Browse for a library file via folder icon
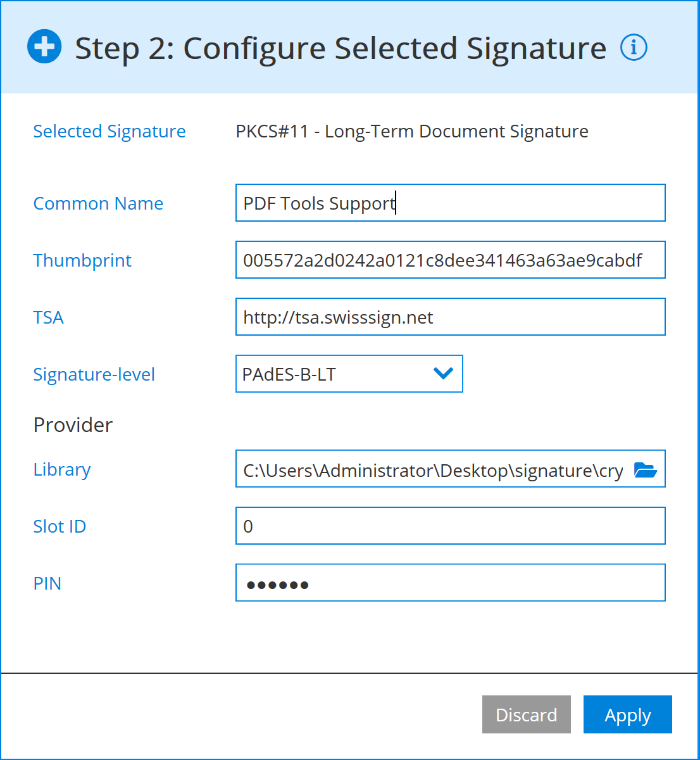This screenshot has width=700, height=760. click(x=646, y=469)
